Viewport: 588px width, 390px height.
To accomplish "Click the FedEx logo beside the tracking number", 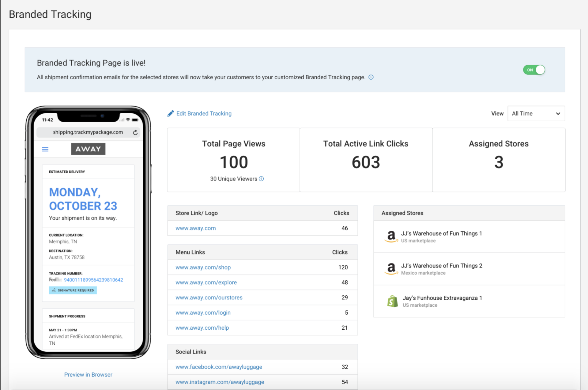I will (x=55, y=279).
